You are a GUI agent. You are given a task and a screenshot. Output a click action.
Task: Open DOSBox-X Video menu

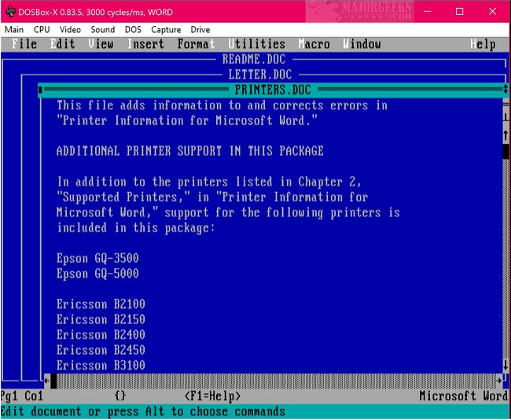coord(70,30)
